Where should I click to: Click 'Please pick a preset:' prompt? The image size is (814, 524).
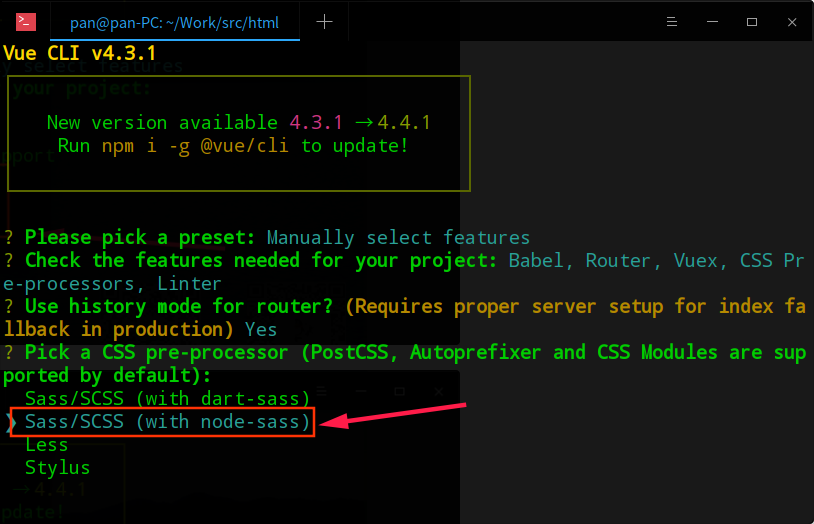(140, 237)
